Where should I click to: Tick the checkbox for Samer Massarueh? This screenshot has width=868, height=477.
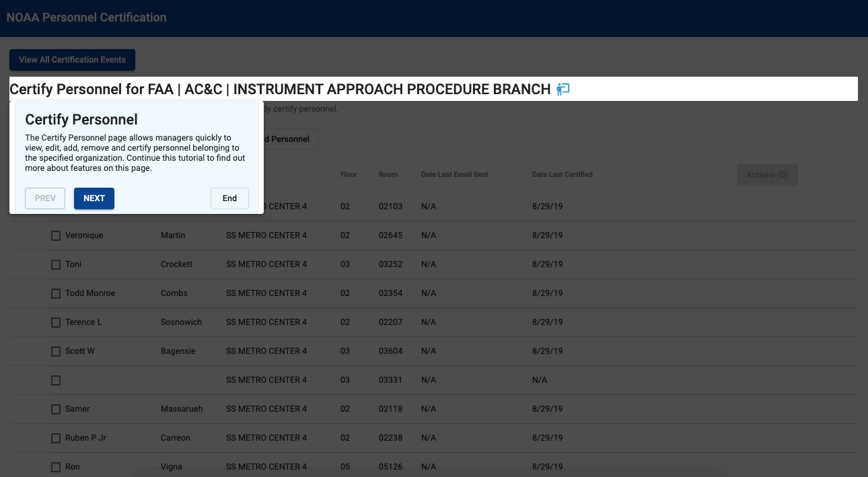(56, 410)
